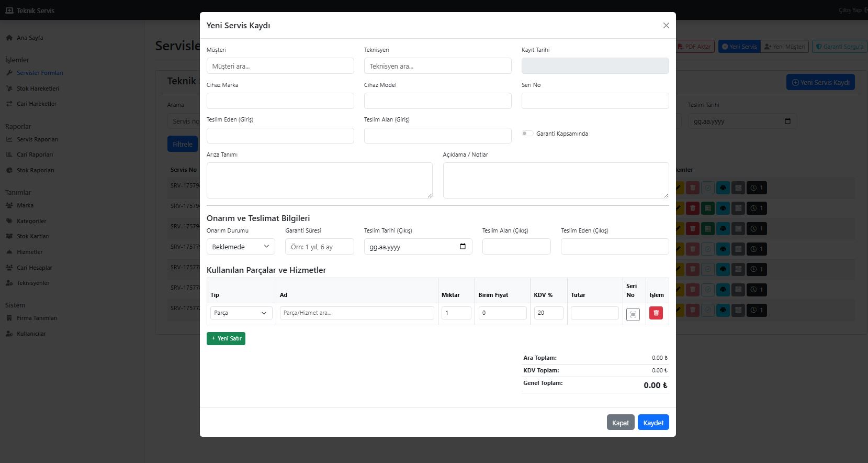Expand the Tip dropdown set to Parça
868x463 pixels.
[x=241, y=313]
